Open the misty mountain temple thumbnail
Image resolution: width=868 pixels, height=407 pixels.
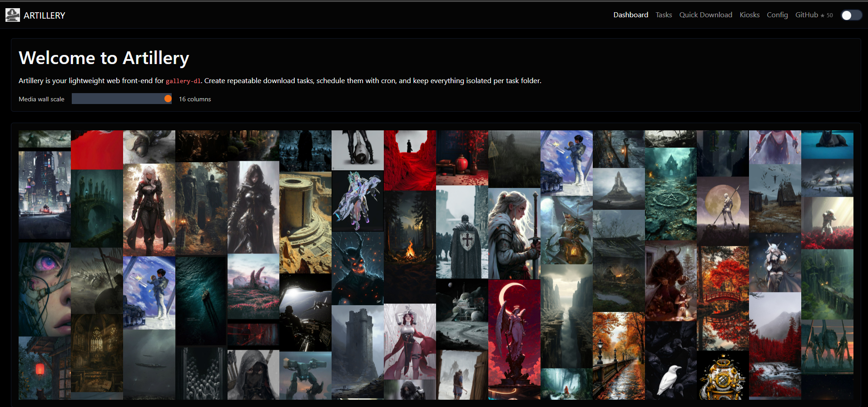(619, 189)
